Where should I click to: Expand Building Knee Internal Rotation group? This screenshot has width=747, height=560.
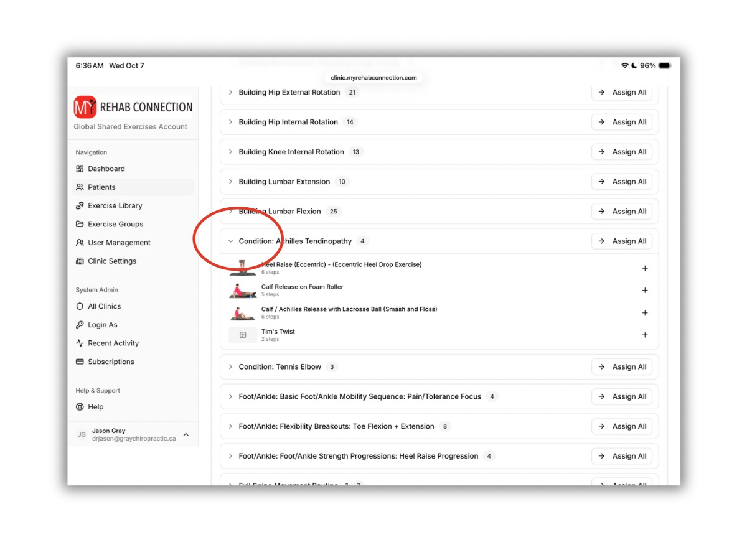pyautogui.click(x=230, y=152)
